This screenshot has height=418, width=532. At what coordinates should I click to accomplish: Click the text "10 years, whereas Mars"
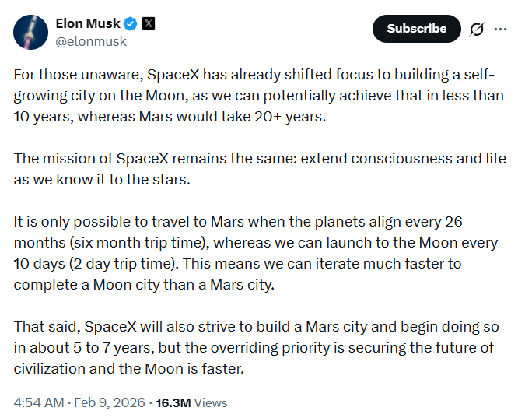pyautogui.click(x=83, y=117)
